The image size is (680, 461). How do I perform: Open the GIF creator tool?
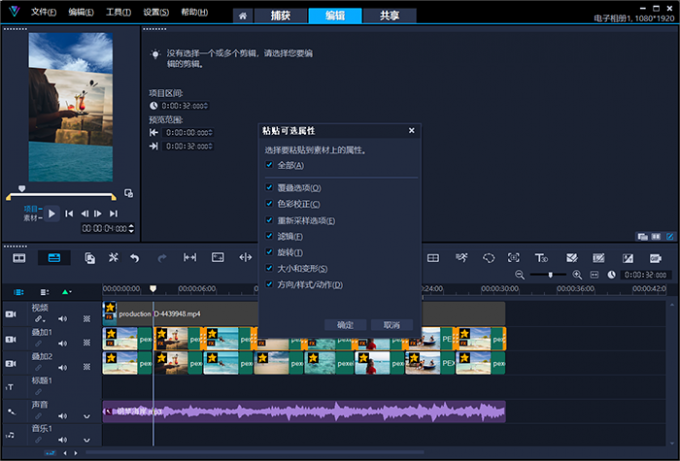tap(655, 258)
